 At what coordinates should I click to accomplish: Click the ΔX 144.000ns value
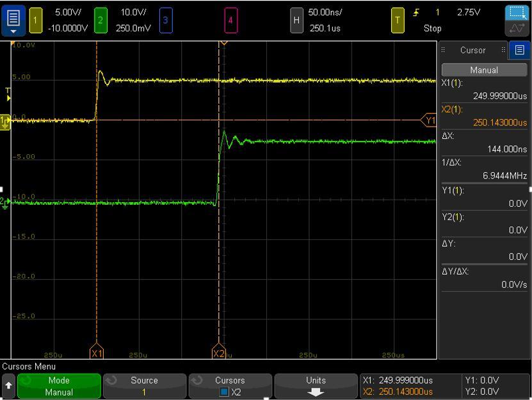(x=507, y=149)
